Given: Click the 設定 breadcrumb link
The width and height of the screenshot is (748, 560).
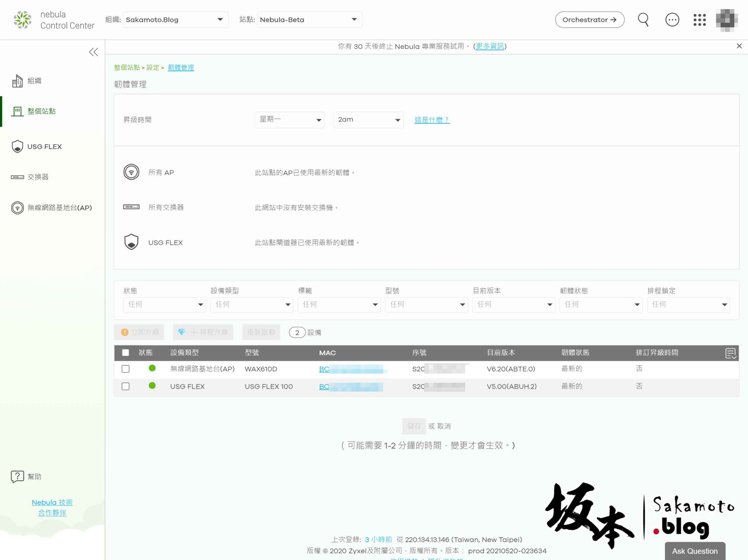Looking at the screenshot, I should click(153, 67).
